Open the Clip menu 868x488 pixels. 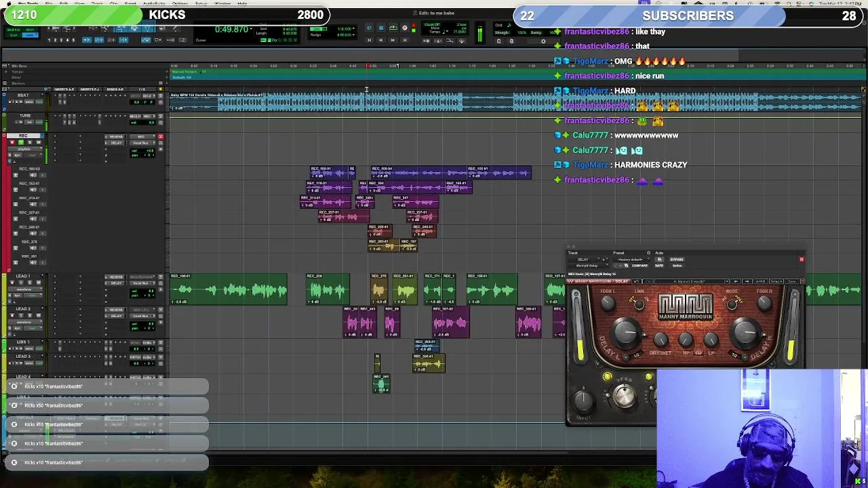[114, 3]
